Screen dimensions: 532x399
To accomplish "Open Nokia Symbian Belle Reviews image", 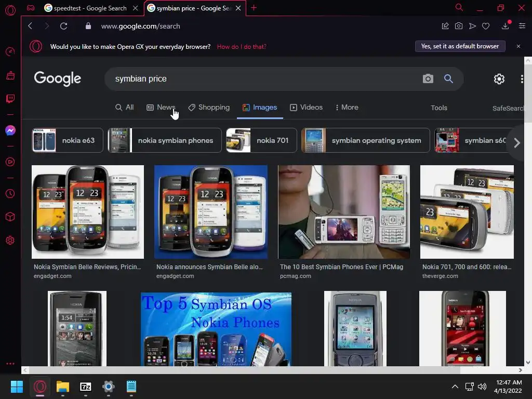I will tap(88, 212).
